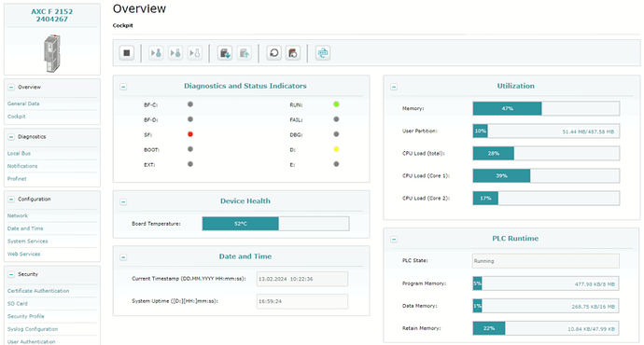Click the PLC State Running field
The height and width of the screenshot is (345, 644).
(546, 261)
